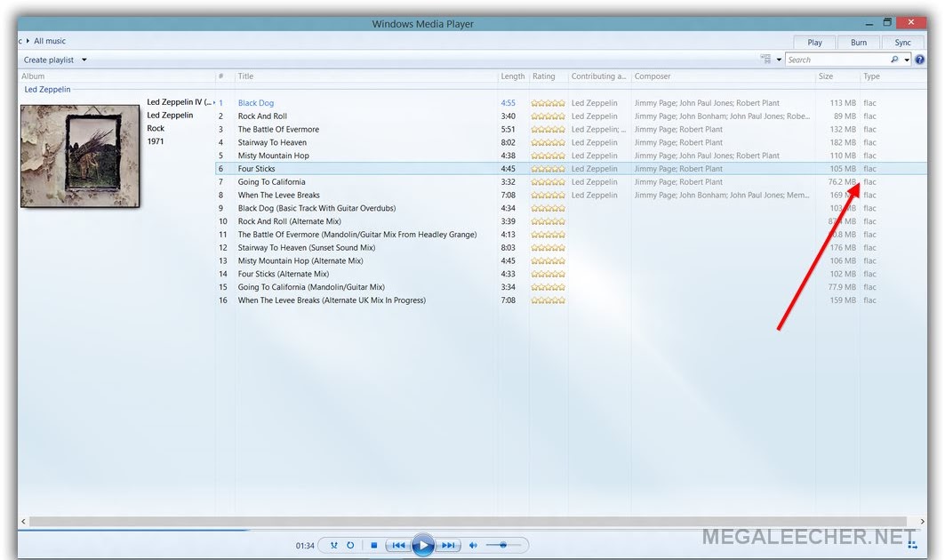Switch to Now Playing view icon
The width and height of the screenshot is (945, 560).
click(x=912, y=544)
